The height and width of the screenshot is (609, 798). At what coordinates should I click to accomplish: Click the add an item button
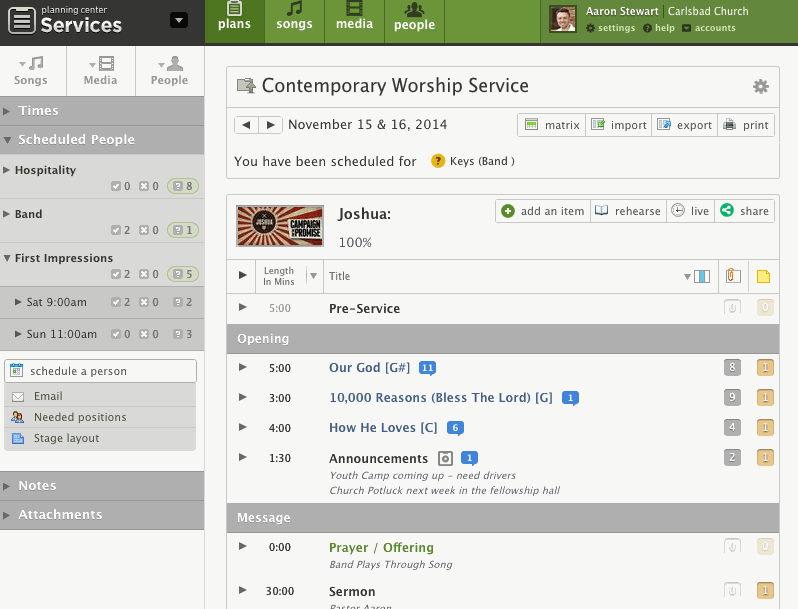(x=542, y=211)
